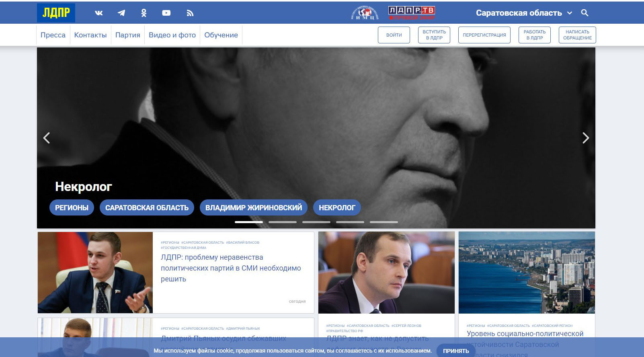Open the search magnifier icon
The image size is (644, 357).
[x=585, y=13]
